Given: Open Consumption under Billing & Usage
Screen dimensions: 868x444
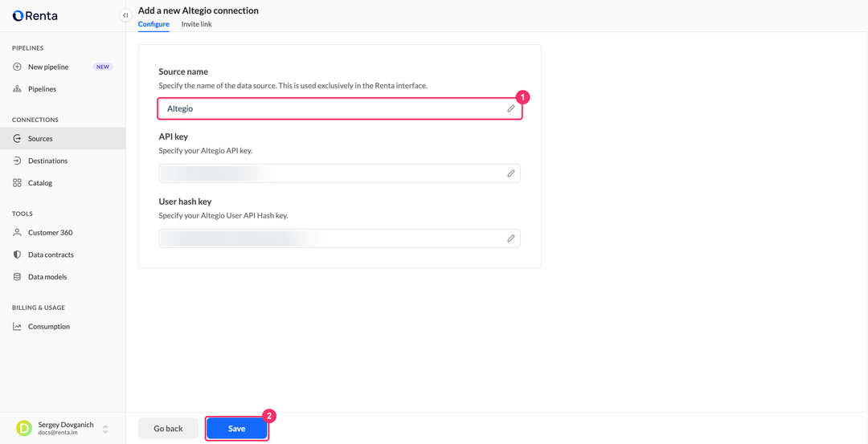Looking at the screenshot, I should point(63,327).
